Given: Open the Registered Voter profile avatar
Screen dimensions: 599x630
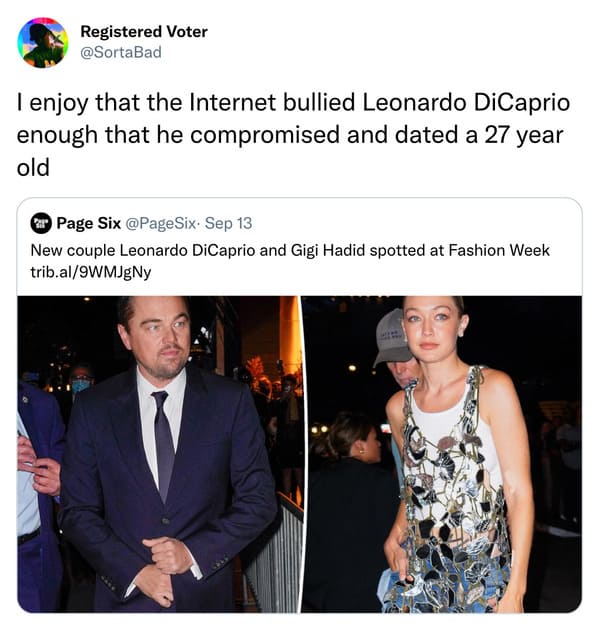Looking at the screenshot, I should (43, 43).
